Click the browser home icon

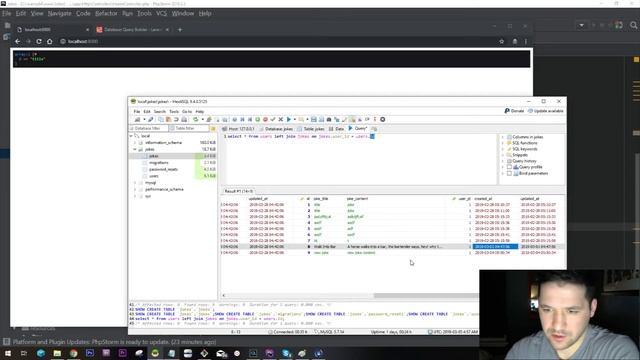coord(49,41)
